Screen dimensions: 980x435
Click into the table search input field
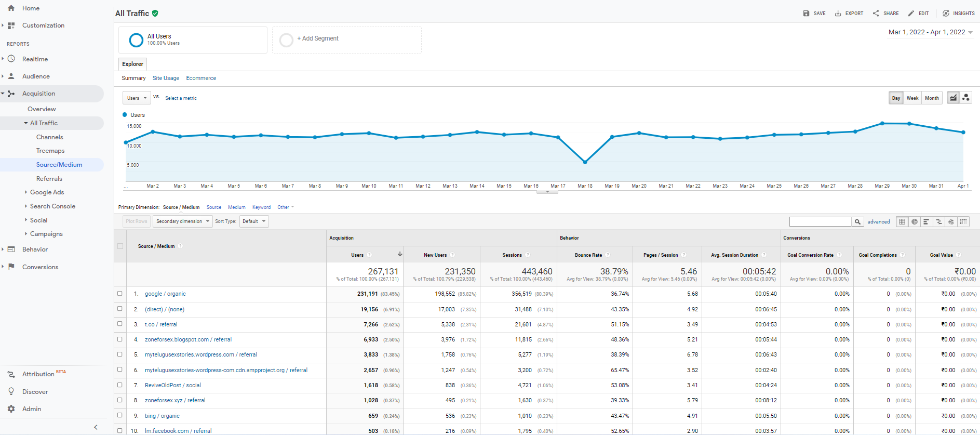pos(820,222)
